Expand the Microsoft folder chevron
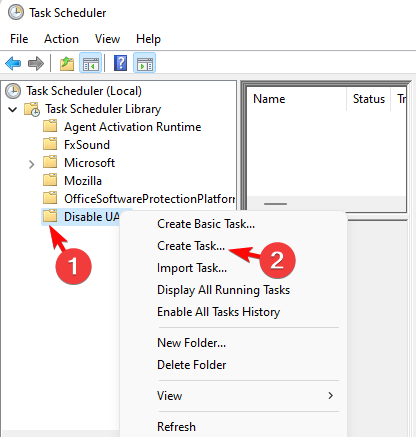Image resolution: width=416 pixels, height=437 pixels. (x=31, y=164)
